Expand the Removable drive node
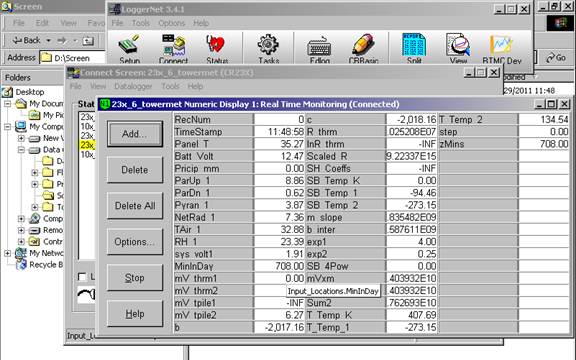576x360 pixels. point(21,230)
